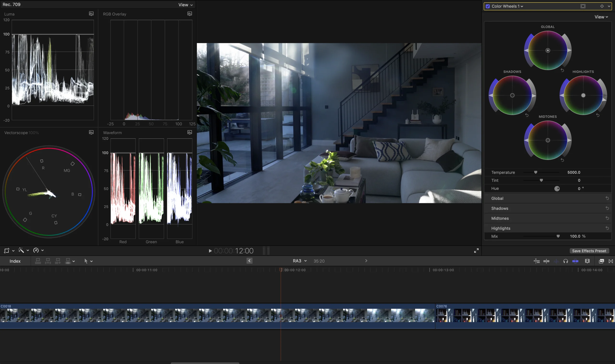Screen dimensions: 615x364
Task: Change clip appearance in timeline
Action: 587,261
